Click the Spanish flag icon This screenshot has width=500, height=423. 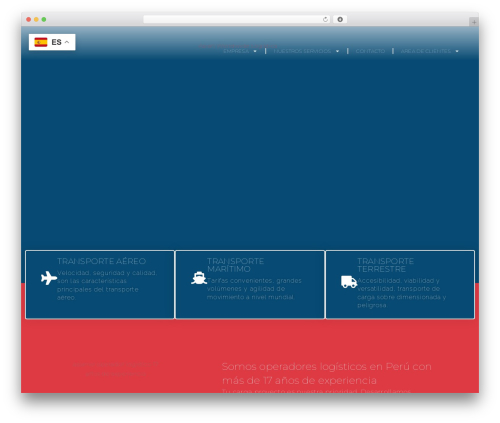click(41, 42)
